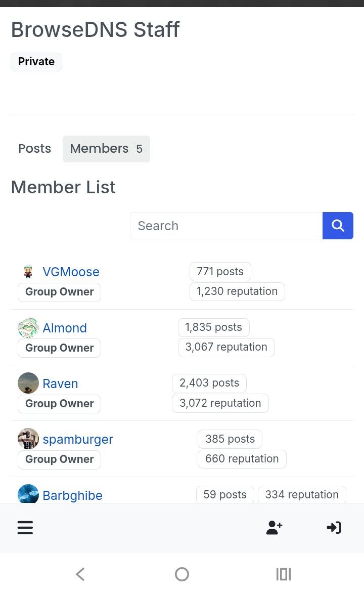Click the 2,403 posts badge
The height and width of the screenshot is (595, 364).
209,384
